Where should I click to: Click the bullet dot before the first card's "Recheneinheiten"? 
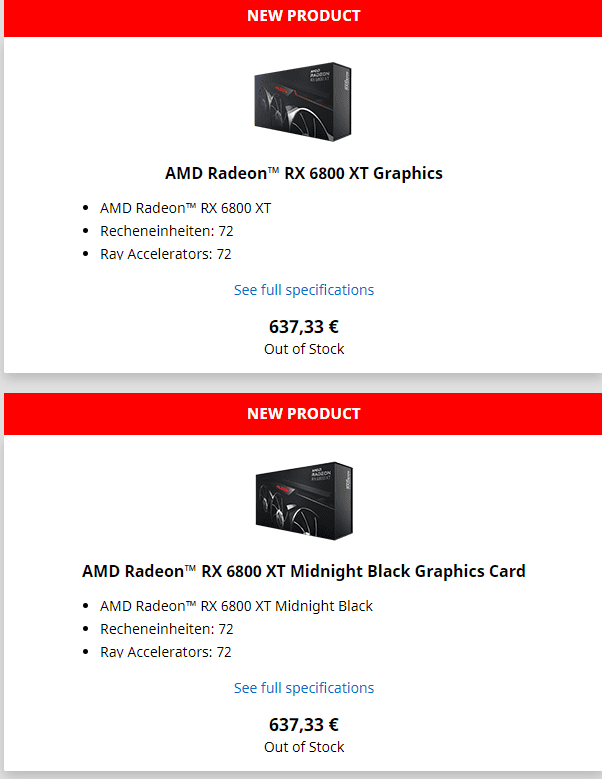click(x=86, y=232)
